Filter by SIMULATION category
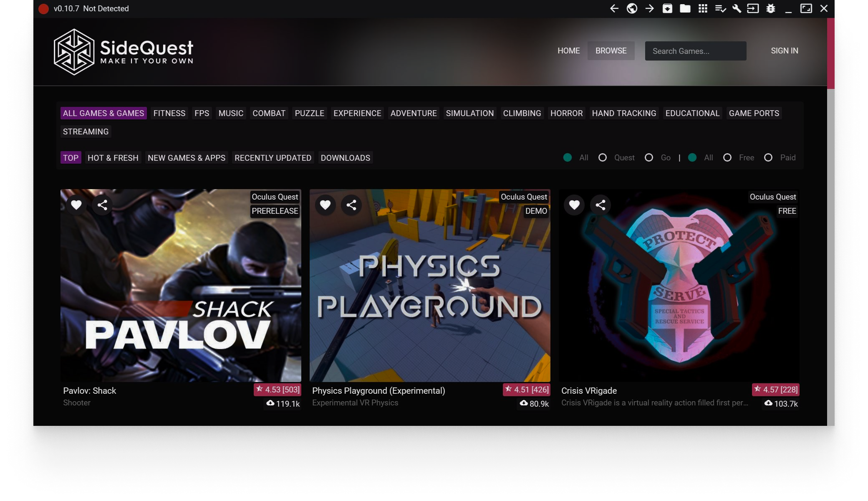 point(470,113)
